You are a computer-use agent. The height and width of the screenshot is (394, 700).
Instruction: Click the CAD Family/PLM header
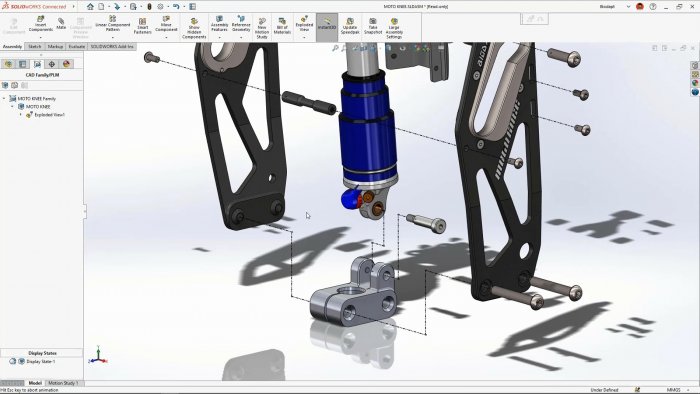[x=42, y=75]
